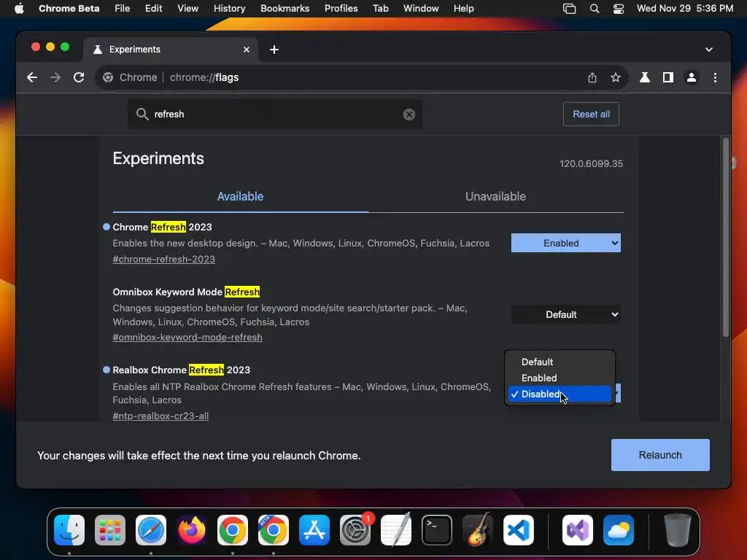Open the tab search chevron

[x=709, y=50]
